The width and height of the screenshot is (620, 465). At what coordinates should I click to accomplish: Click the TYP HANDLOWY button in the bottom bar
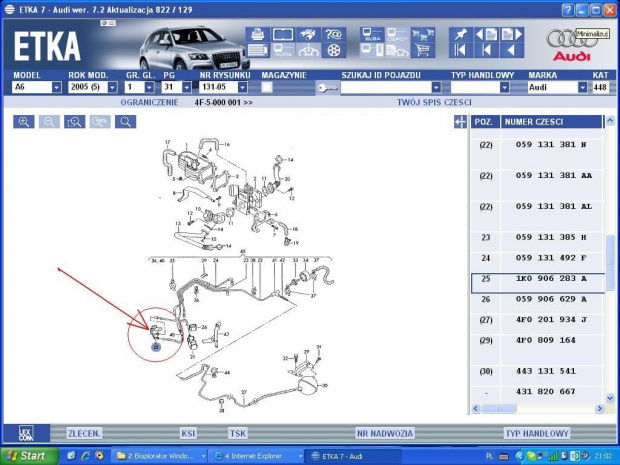(x=537, y=433)
